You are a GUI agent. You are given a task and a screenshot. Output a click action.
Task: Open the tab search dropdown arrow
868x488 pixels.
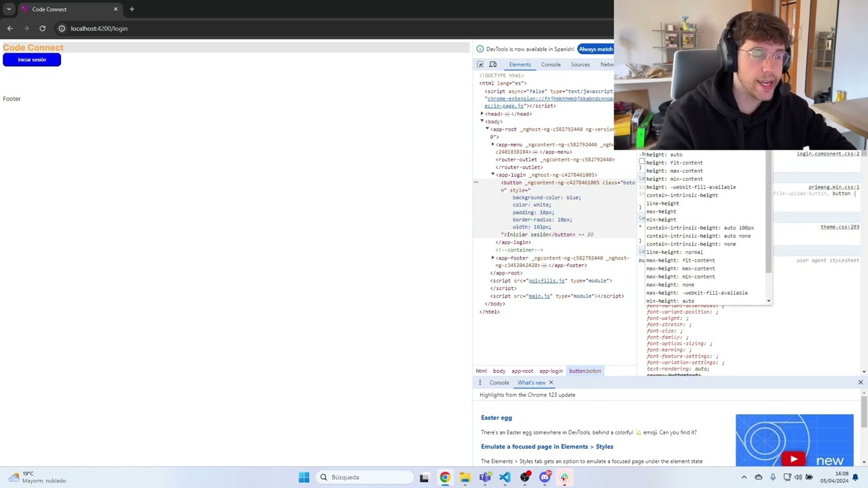pyautogui.click(x=9, y=9)
